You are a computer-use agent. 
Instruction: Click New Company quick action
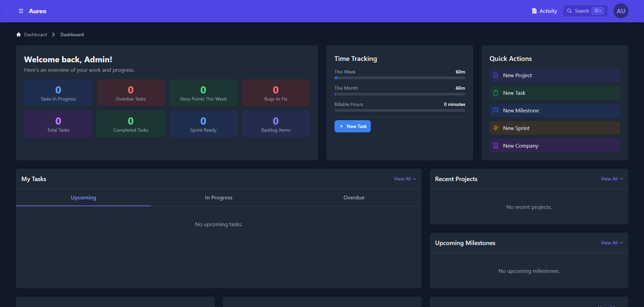(x=555, y=146)
